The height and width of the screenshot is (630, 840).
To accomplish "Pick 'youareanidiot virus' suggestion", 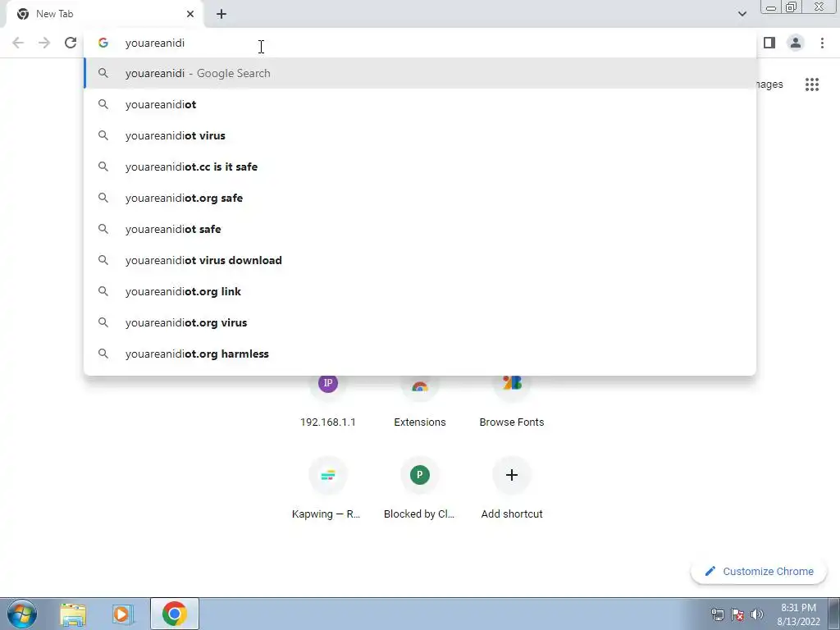I will [x=420, y=135].
